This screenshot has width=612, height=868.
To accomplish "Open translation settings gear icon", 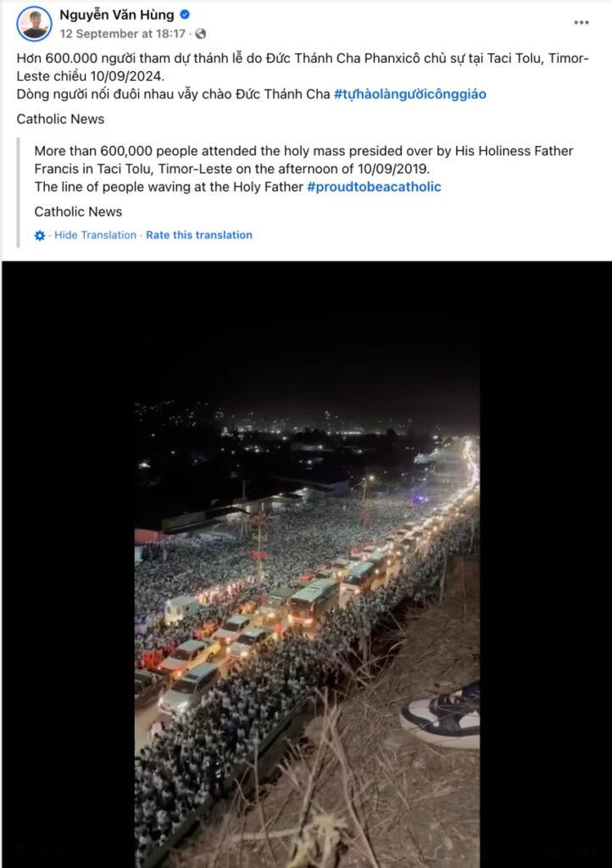I will point(40,236).
